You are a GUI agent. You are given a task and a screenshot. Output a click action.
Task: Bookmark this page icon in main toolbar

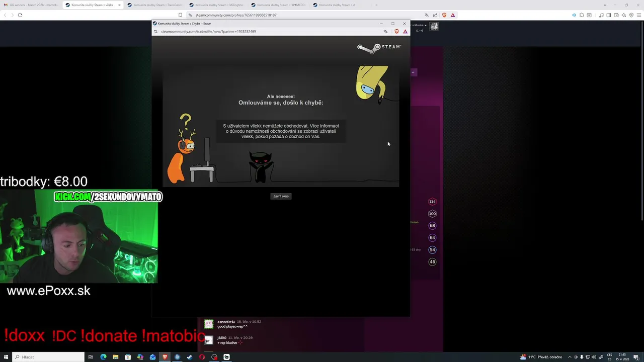click(x=180, y=15)
